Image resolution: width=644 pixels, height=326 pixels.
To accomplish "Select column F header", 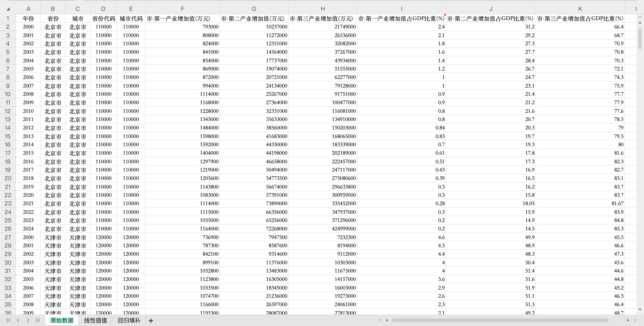I will (x=183, y=9).
